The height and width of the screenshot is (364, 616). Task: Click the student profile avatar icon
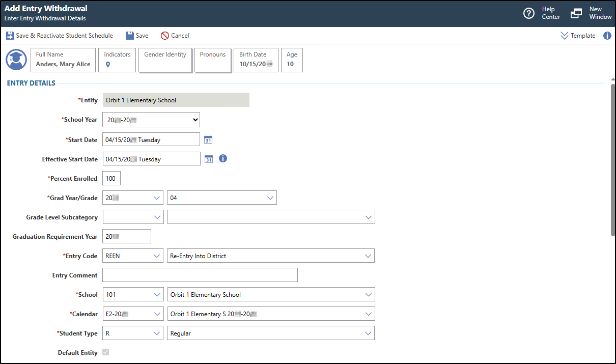(x=16, y=60)
